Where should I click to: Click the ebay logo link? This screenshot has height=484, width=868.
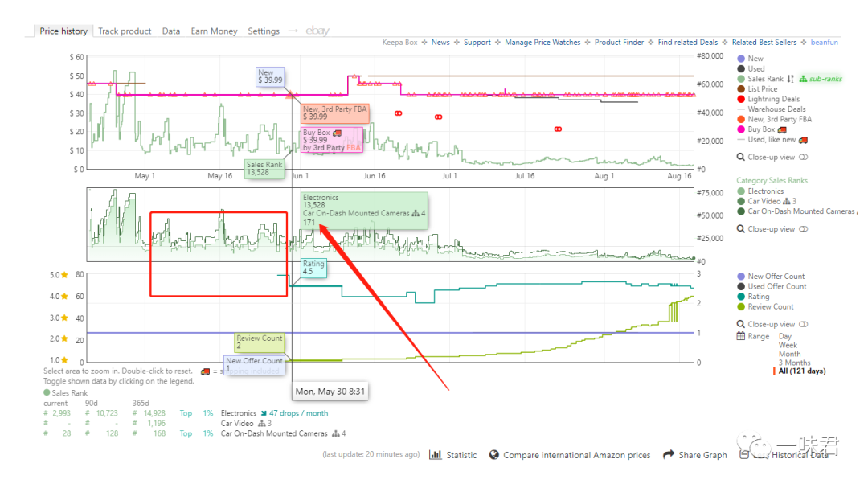click(317, 31)
